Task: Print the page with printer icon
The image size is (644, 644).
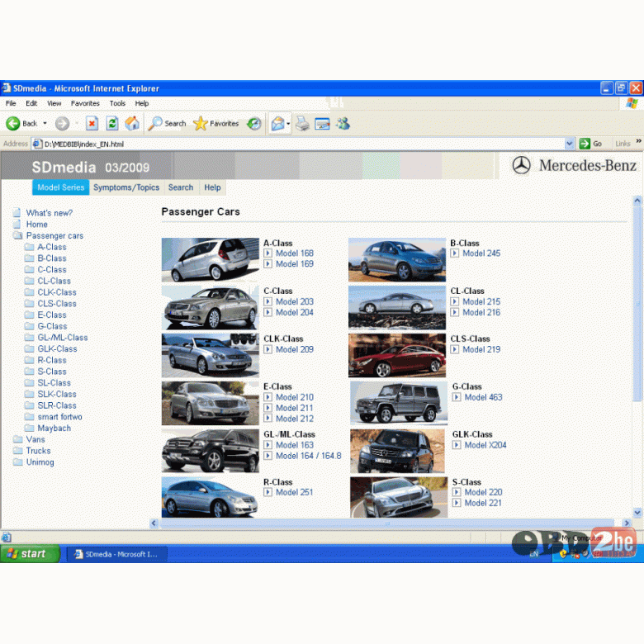Action: (303, 123)
